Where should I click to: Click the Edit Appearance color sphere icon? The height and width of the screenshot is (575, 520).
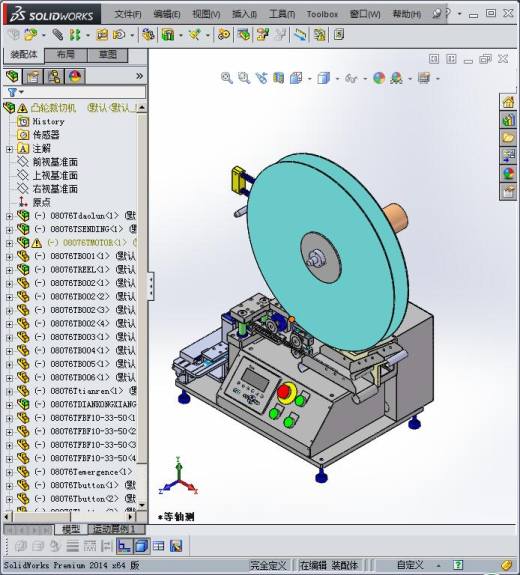pos(379,78)
